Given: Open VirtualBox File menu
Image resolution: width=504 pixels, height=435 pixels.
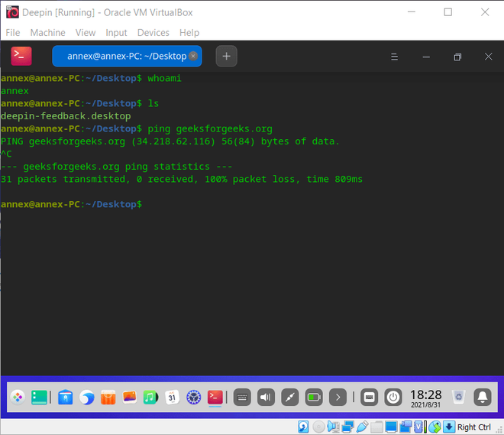Looking at the screenshot, I should point(13,33).
